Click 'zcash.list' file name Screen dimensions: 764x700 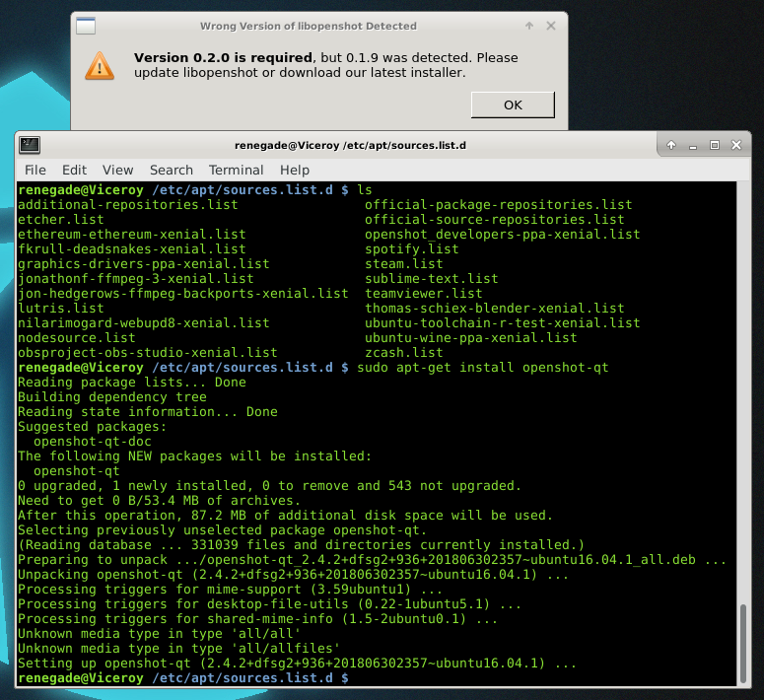point(404,352)
